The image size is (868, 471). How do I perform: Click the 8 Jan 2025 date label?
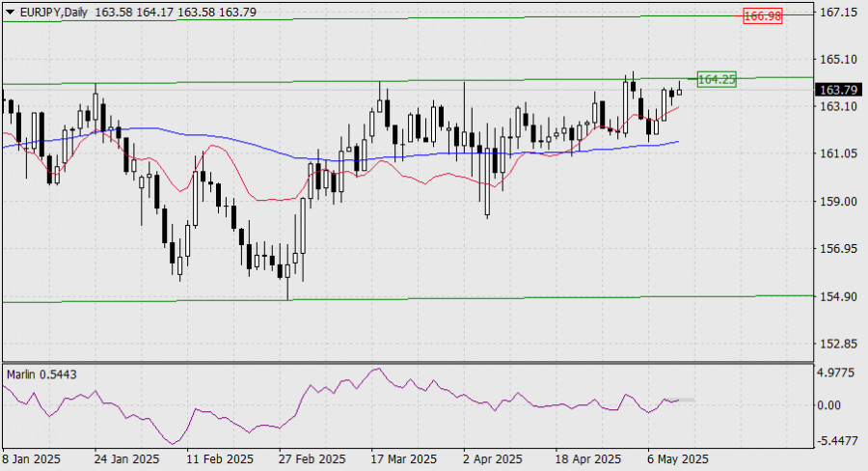point(32,459)
